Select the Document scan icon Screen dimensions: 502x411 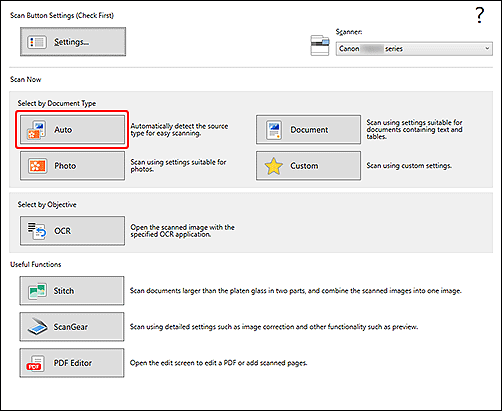(274, 130)
